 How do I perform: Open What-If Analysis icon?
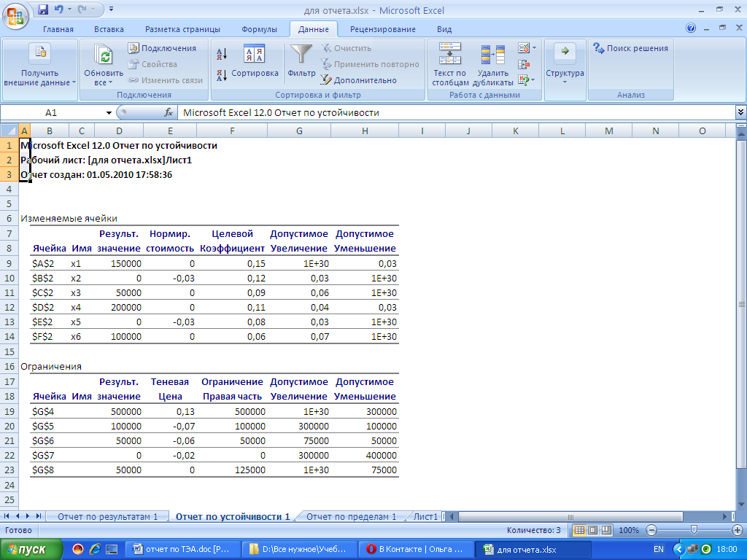(x=524, y=80)
